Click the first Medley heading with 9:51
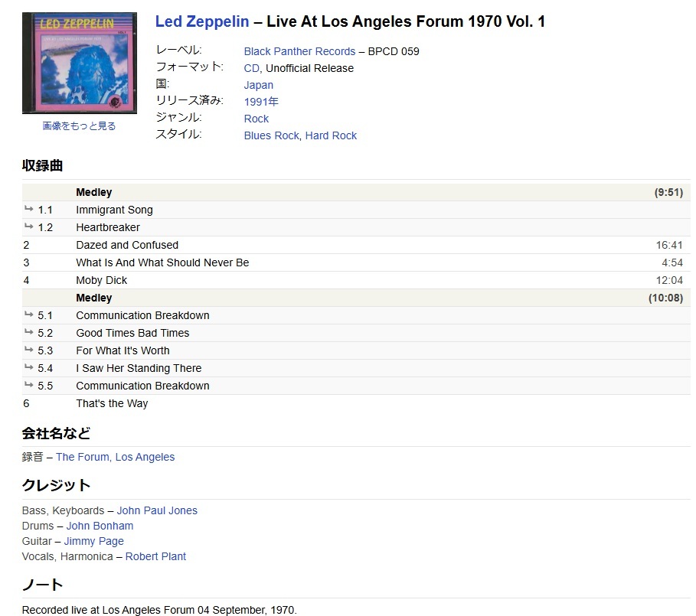 94,193
